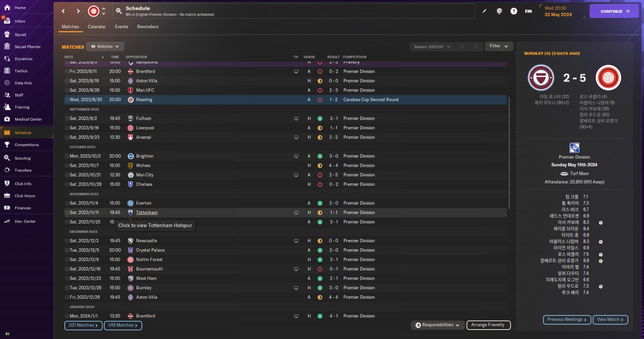The width and height of the screenshot is (644, 339).
Task: Open Squad Planner in the sidebar
Action: click(x=28, y=47)
